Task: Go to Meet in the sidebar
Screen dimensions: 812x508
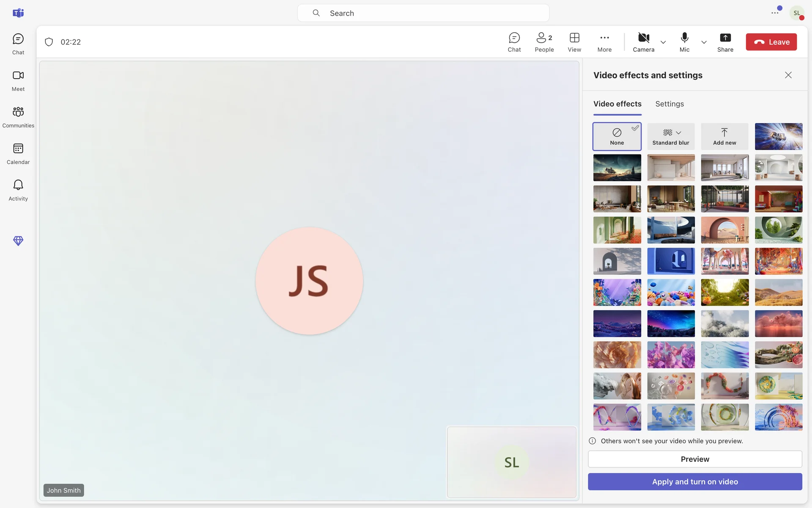Action: point(18,80)
